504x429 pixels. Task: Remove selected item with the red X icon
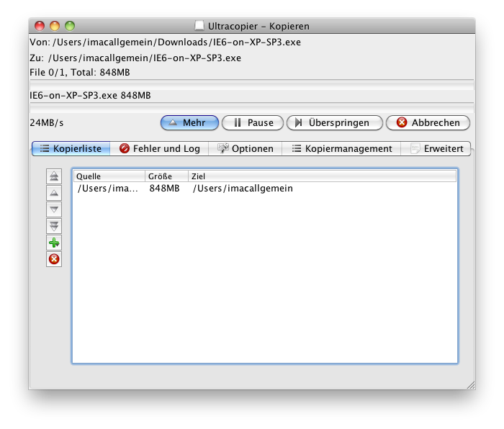54,259
